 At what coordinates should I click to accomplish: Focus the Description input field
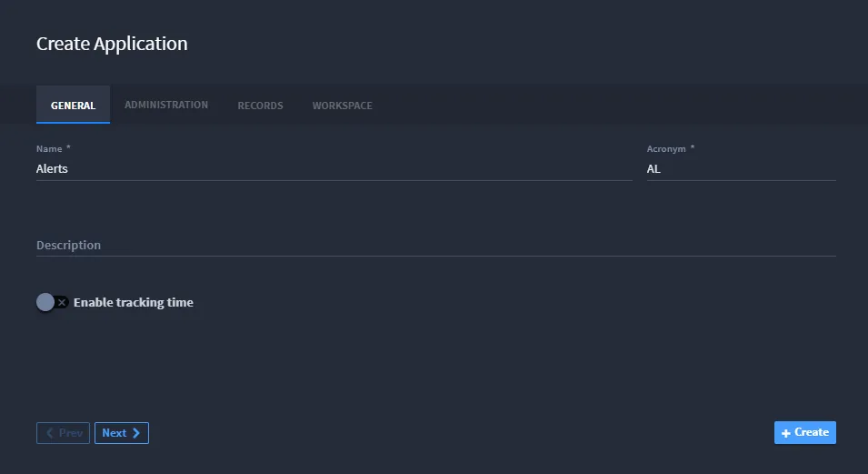coord(436,245)
